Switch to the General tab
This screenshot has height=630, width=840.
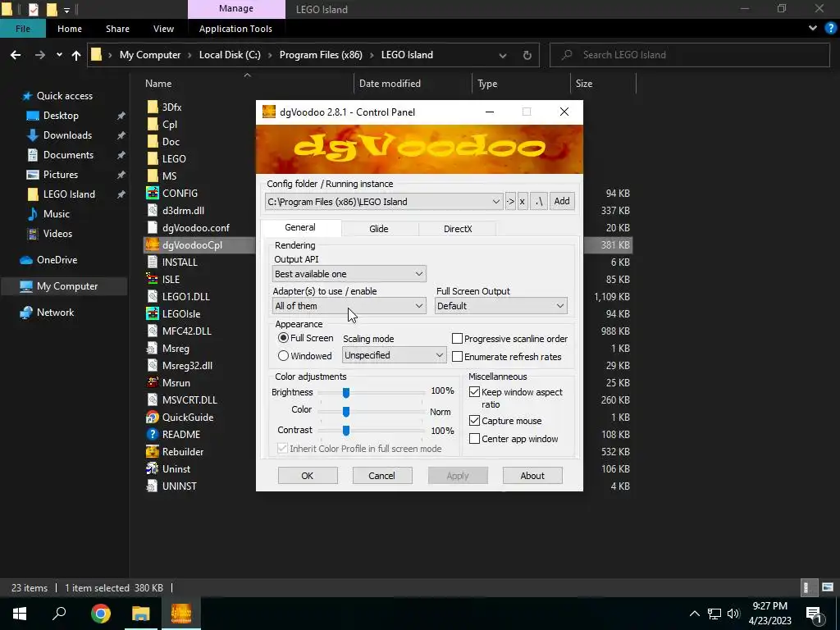point(300,227)
